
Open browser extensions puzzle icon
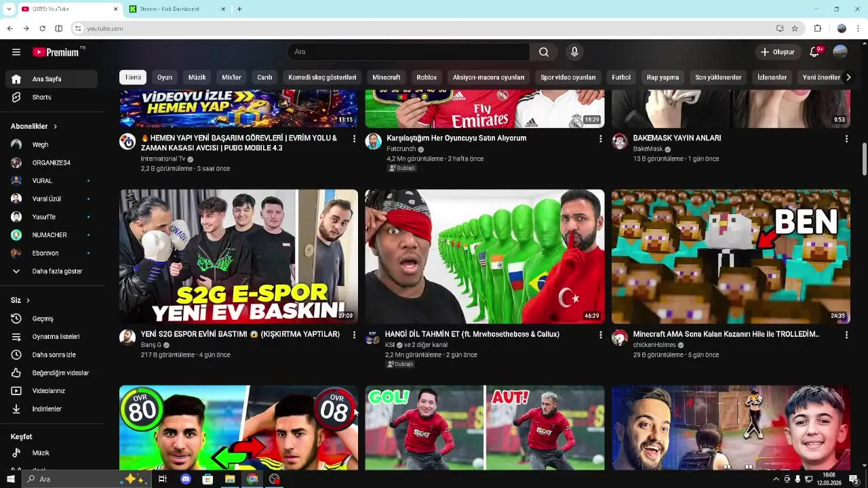tap(817, 28)
